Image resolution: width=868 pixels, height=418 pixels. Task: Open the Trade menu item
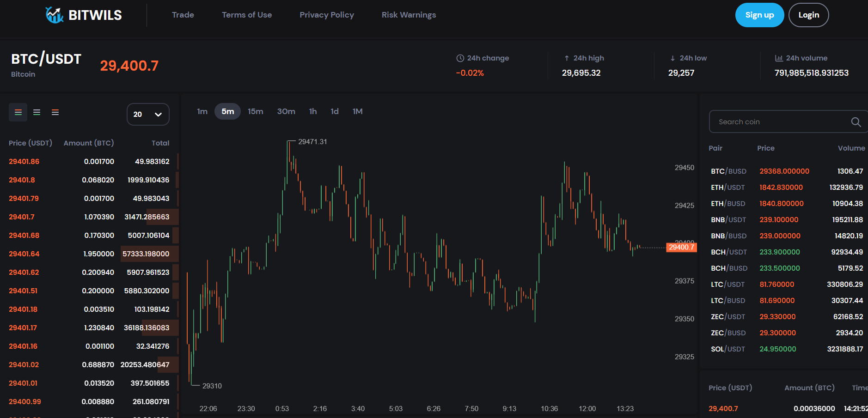[x=183, y=15]
